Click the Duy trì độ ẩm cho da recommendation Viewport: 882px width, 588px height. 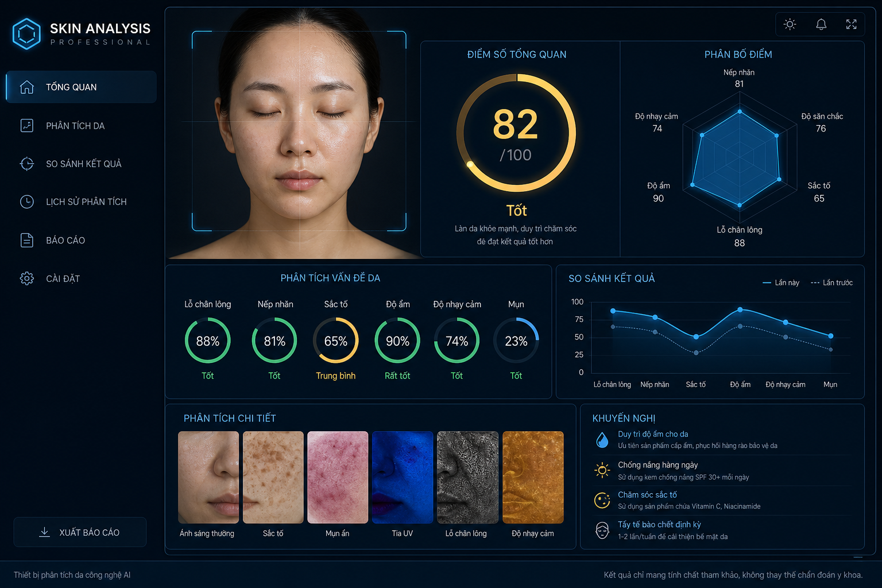(x=721, y=440)
